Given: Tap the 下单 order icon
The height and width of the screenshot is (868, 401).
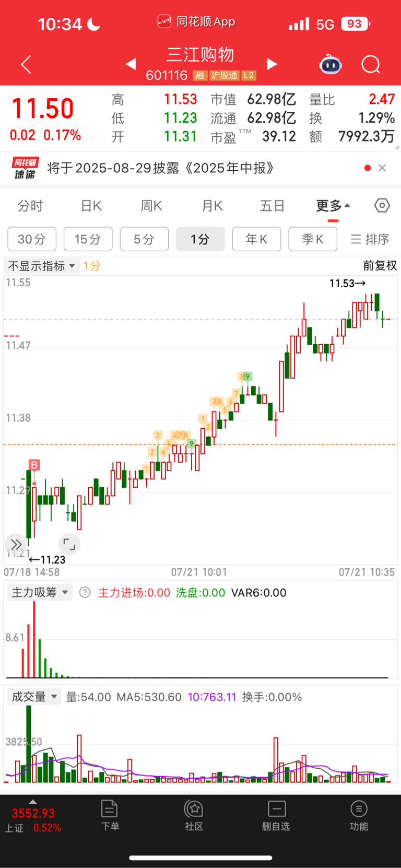Looking at the screenshot, I should (x=110, y=815).
